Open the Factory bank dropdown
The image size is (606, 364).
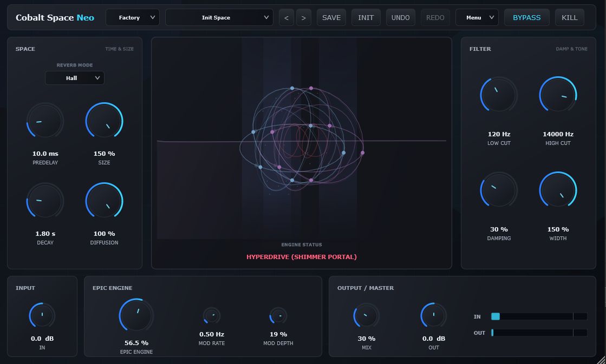[x=133, y=17]
